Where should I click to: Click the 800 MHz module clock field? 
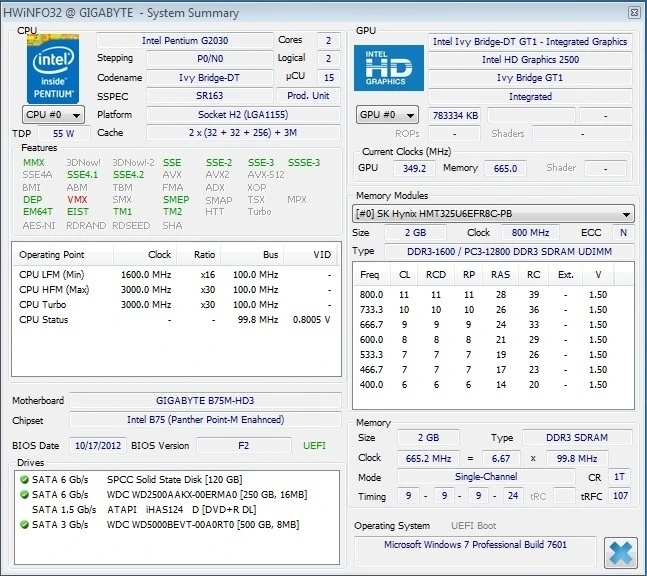tap(530, 233)
